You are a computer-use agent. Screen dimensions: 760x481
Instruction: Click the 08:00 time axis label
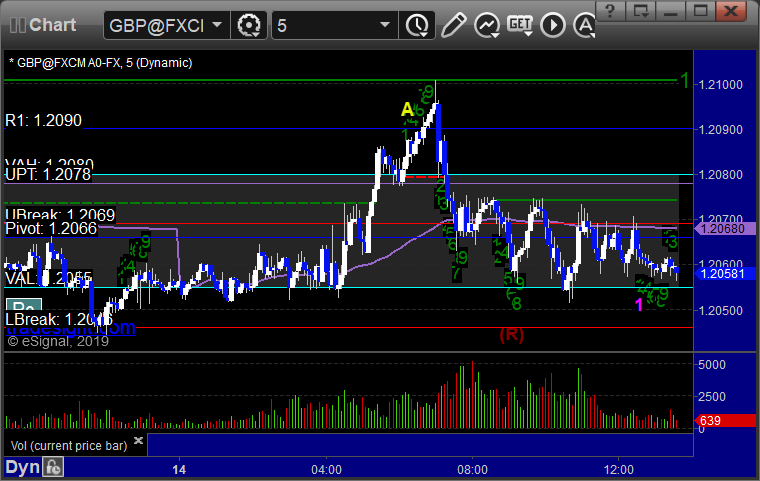(x=473, y=469)
